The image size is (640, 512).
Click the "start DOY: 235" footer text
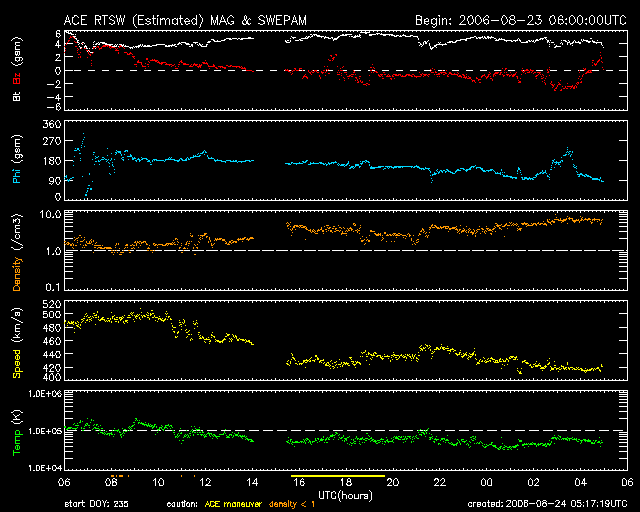97,504
